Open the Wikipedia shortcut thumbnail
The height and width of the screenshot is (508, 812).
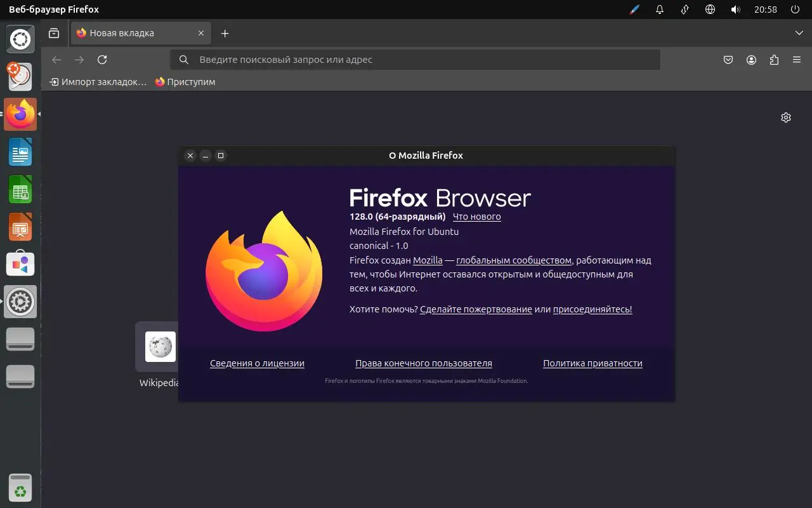coord(159,346)
